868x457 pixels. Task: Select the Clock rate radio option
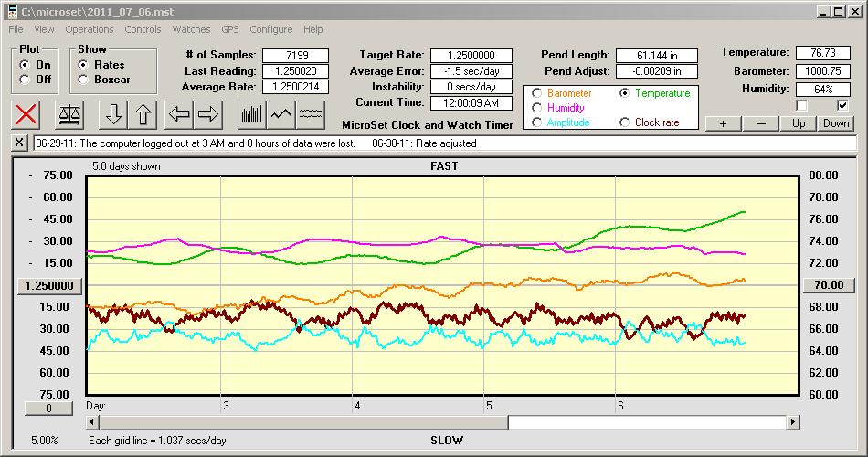[624, 122]
